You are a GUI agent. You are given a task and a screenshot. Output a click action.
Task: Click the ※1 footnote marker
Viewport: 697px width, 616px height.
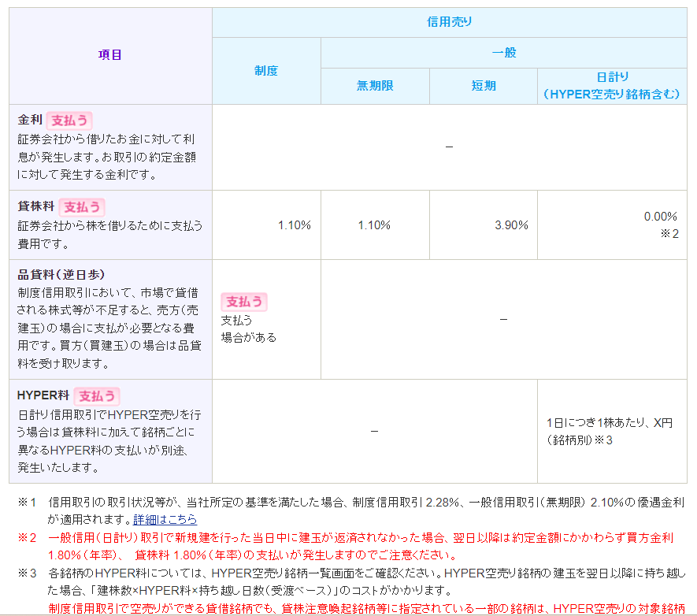[27, 503]
